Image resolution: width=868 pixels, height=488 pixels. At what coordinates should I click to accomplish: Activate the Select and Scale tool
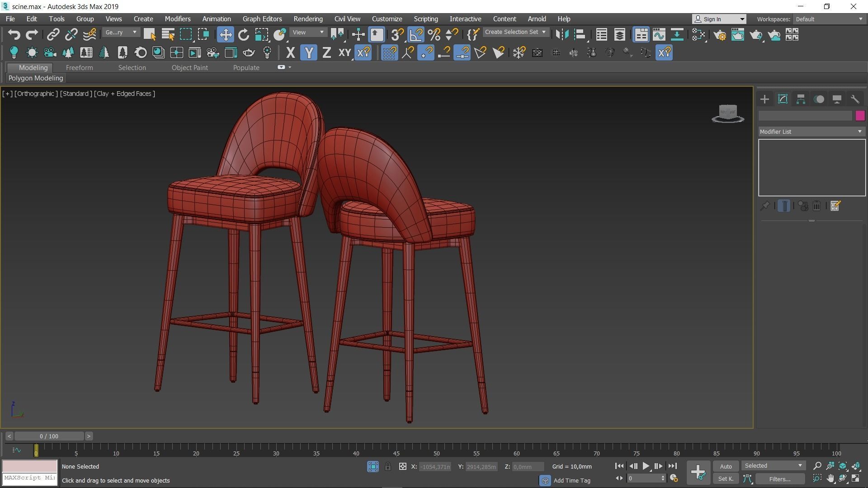point(261,35)
